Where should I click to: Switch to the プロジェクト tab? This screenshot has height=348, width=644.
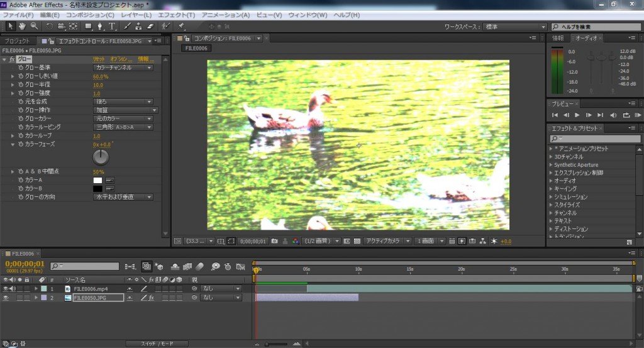(17, 41)
